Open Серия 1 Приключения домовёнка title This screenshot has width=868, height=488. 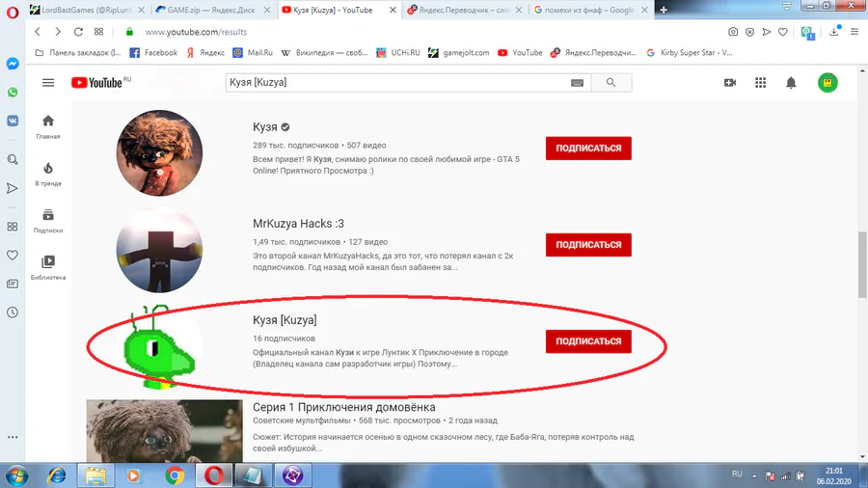coord(343,407)
